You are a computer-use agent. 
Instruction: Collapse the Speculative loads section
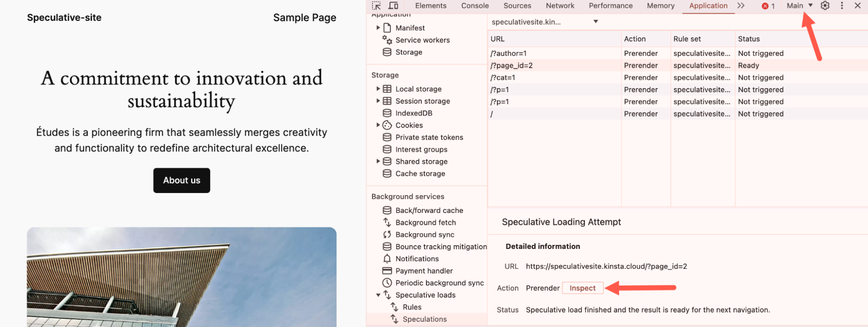(378, 295)
